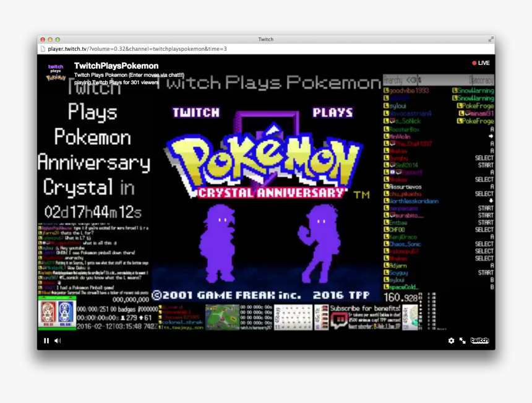Click the Twitch Plays Pokemon channel logo
Screen dimensions: 532x403
click(56, 72)
